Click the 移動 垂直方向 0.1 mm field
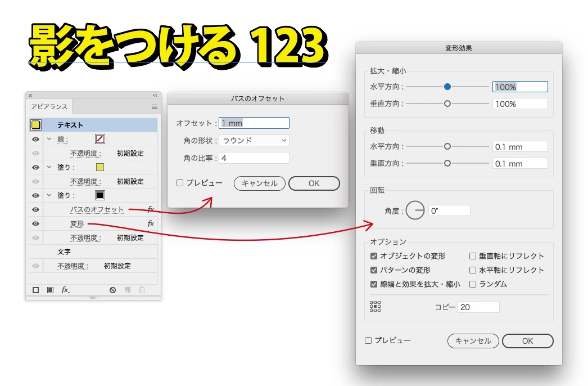Screen dimensions: 588x386 520,163
